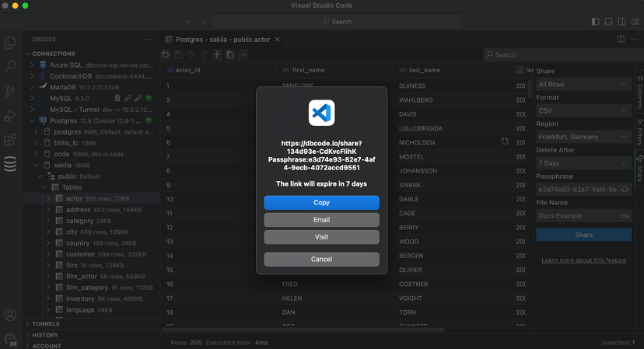This screenshot has height=349, width=644.
Task: Click the undo icon in table toolbar
Action: 191,54
